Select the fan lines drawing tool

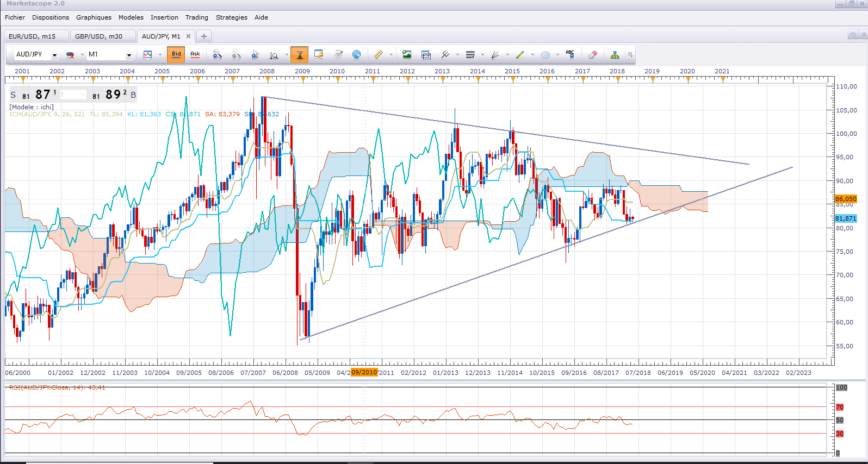coord(495,55)
